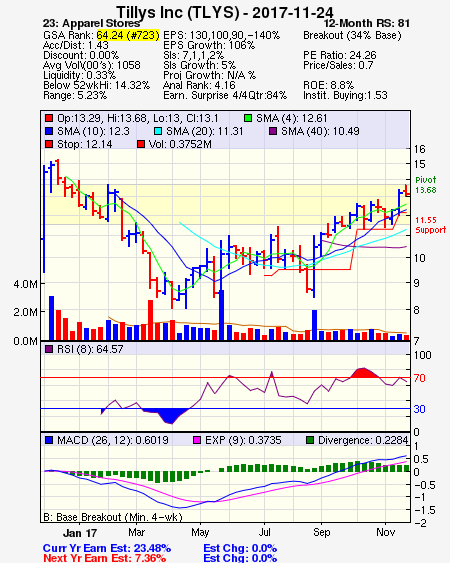Click the 'Proj Growth: N/A %' text
Screen dimensions: 450x563
(210, 75)
